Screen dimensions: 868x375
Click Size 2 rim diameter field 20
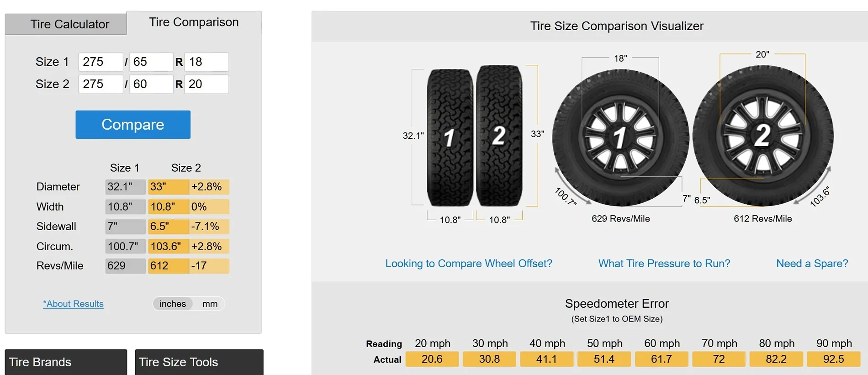pyautogui.click(x=206, y=85)
